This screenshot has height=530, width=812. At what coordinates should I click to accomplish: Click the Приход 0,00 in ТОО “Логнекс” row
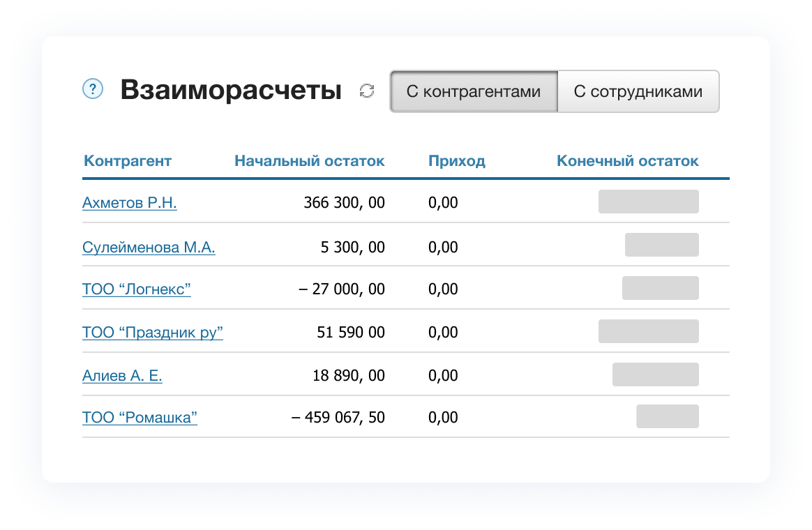[x=443, y=289]
